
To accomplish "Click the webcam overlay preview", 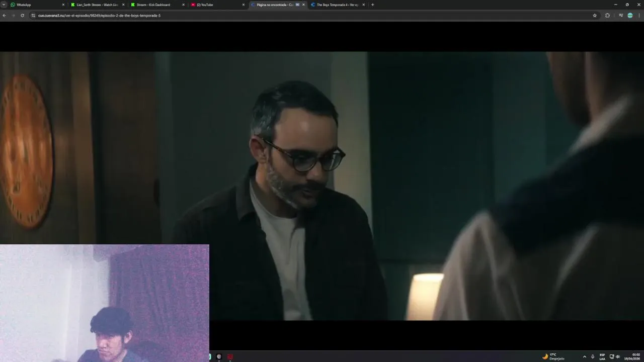I will coord(104,303).
